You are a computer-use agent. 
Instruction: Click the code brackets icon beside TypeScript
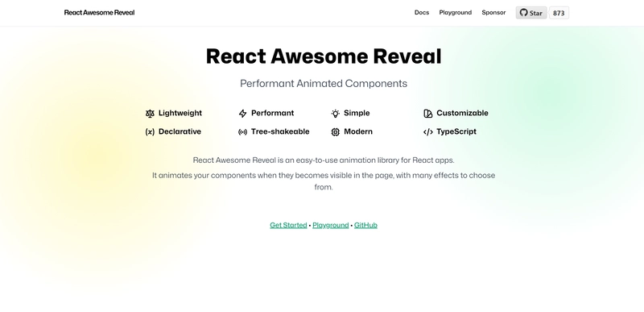[428, 132]
